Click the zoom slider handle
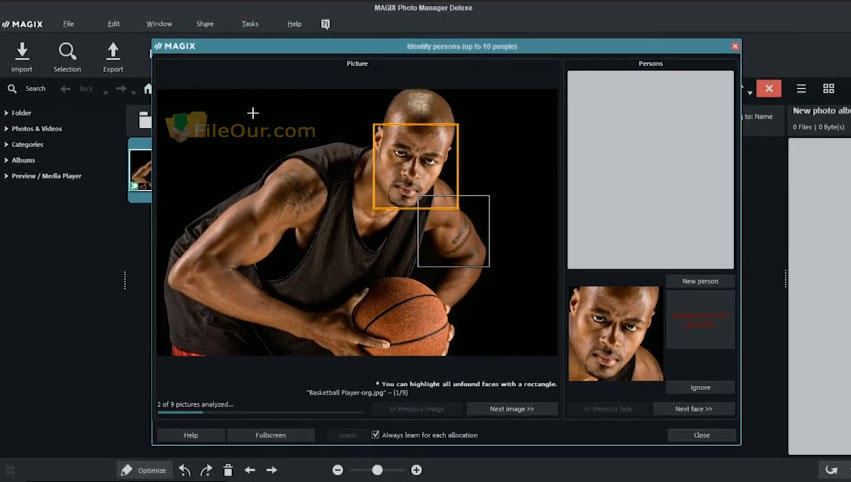 point(377,470)
